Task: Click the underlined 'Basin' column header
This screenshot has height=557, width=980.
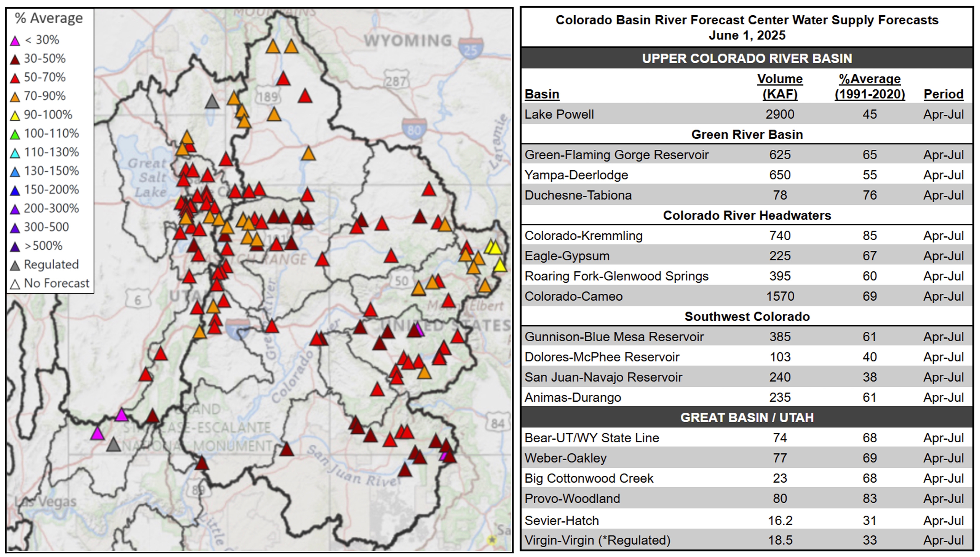Action: [542, 94]
